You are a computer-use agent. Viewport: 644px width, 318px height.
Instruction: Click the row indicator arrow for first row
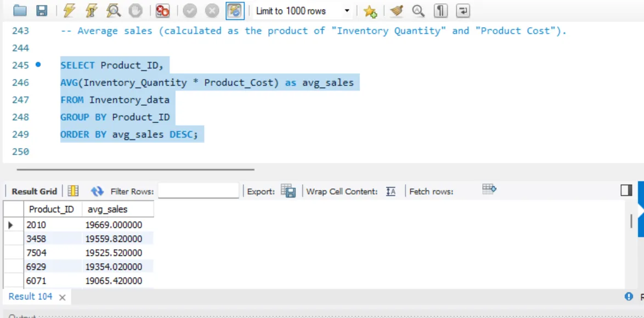point(10,225)
